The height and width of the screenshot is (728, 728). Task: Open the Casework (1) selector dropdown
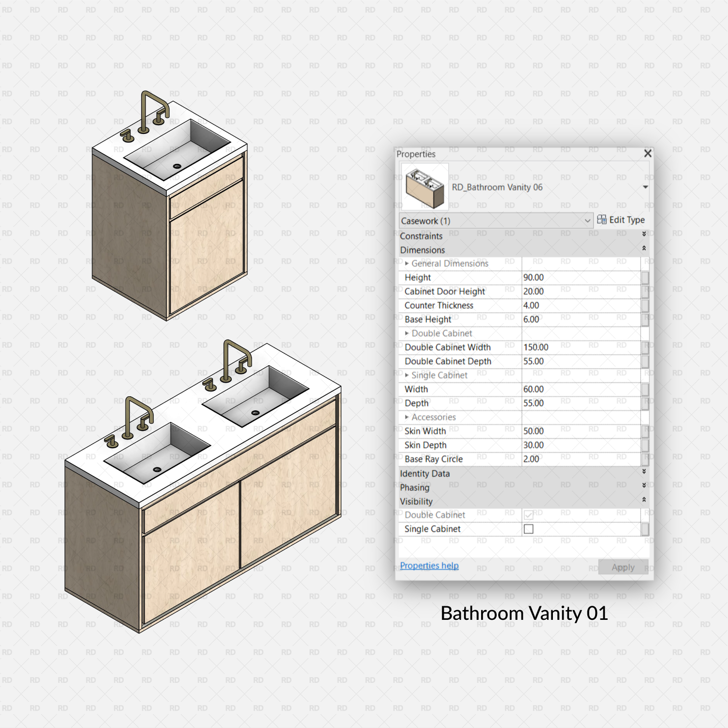[x=587, y=221]
